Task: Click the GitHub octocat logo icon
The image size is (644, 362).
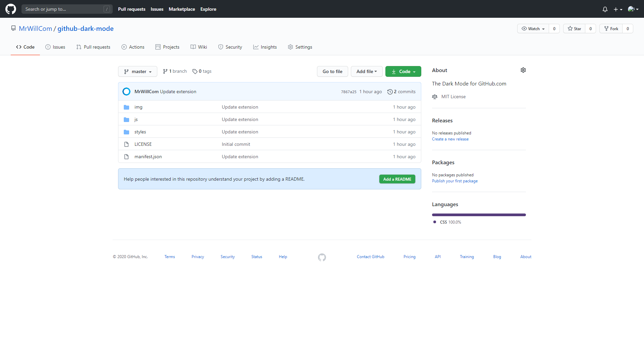Action: click(11, 9)
